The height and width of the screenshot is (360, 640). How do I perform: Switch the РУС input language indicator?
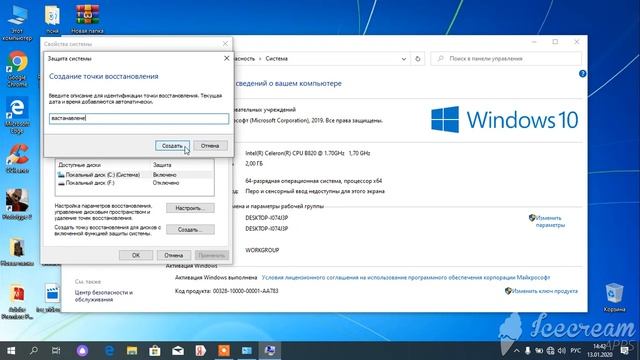tap(576, 351)
